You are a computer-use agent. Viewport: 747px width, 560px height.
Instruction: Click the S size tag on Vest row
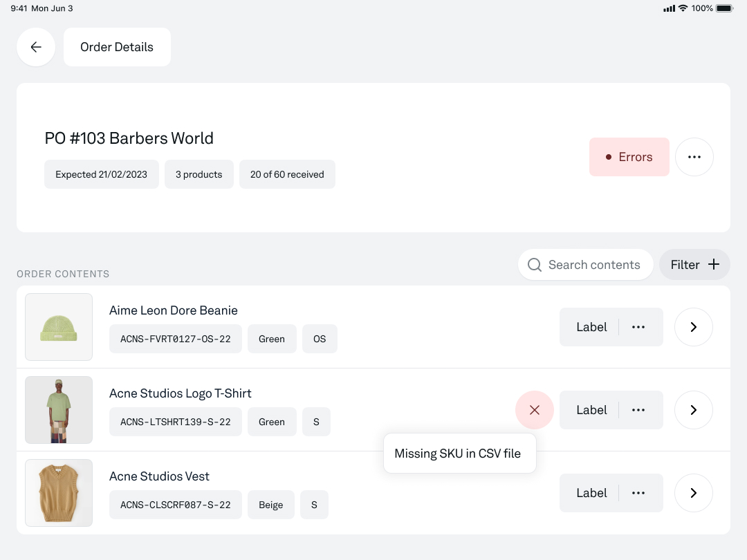(x=314, y=504)
